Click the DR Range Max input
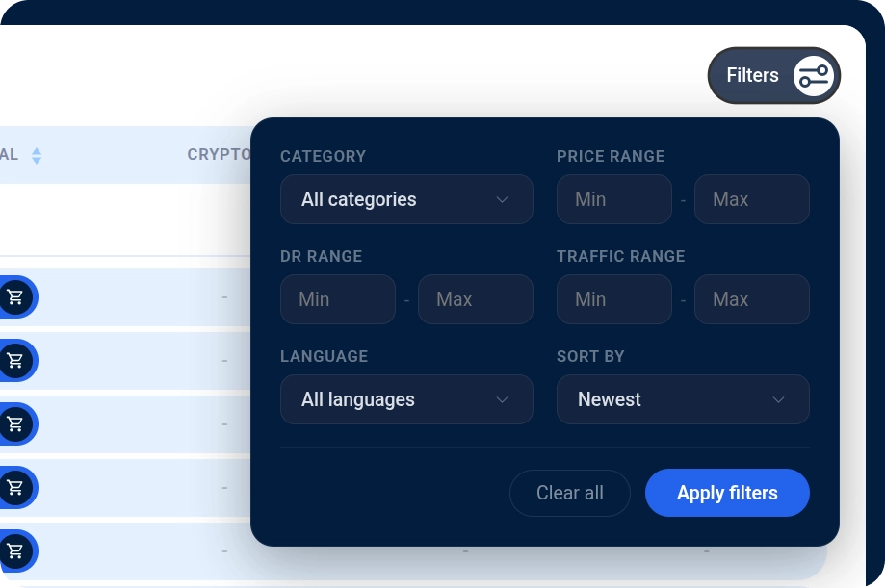 tap(475, 298)
